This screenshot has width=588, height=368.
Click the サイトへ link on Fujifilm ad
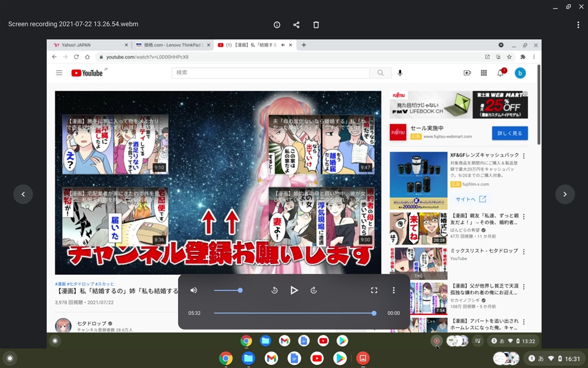pos(471,199)
